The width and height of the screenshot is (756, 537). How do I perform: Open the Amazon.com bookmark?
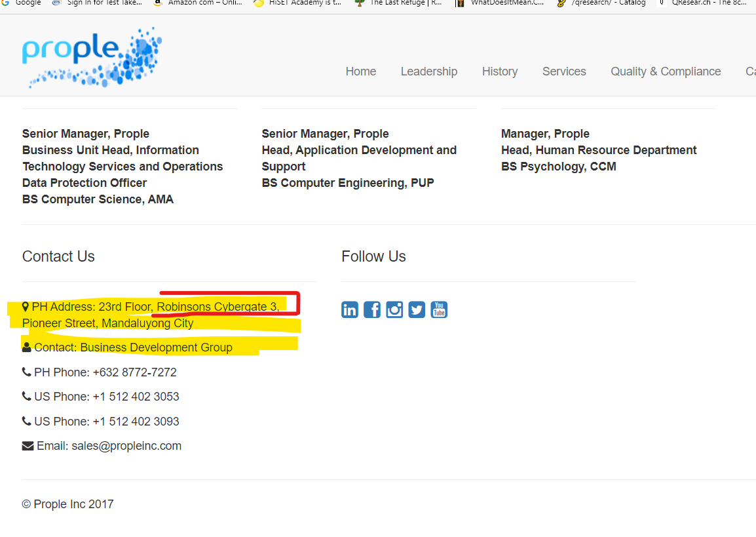pyautogui.click(x=198, y=3)
